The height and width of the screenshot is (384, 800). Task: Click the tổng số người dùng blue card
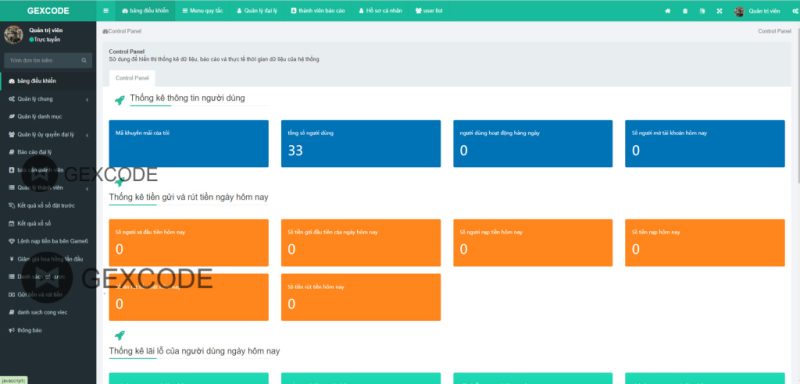[x=361, y=143]
